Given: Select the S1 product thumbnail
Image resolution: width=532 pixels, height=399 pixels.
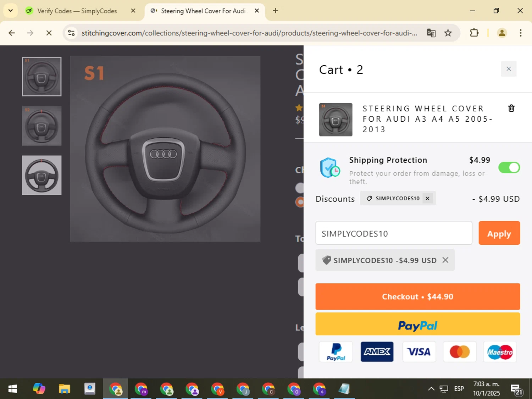Looking at the screenshot, I should (x=41, y=76).
